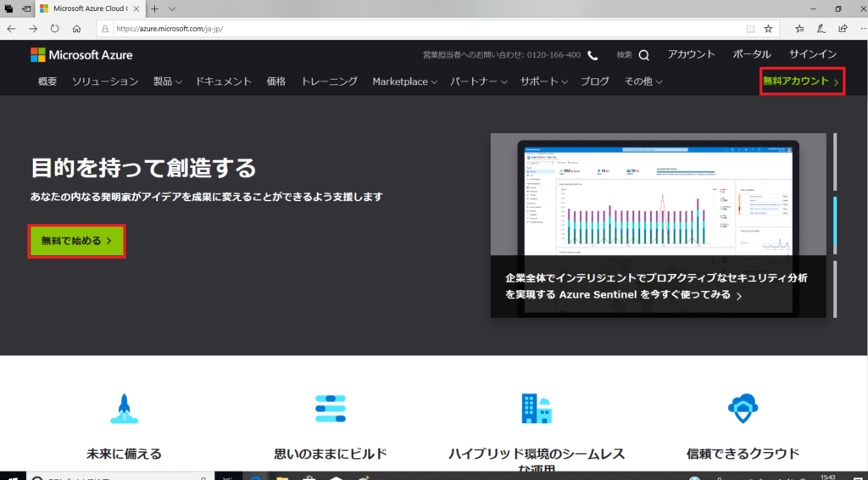Click the Microsoft Azure logo
This screenshot has height=480, width=868.
[x=81, y=55]
